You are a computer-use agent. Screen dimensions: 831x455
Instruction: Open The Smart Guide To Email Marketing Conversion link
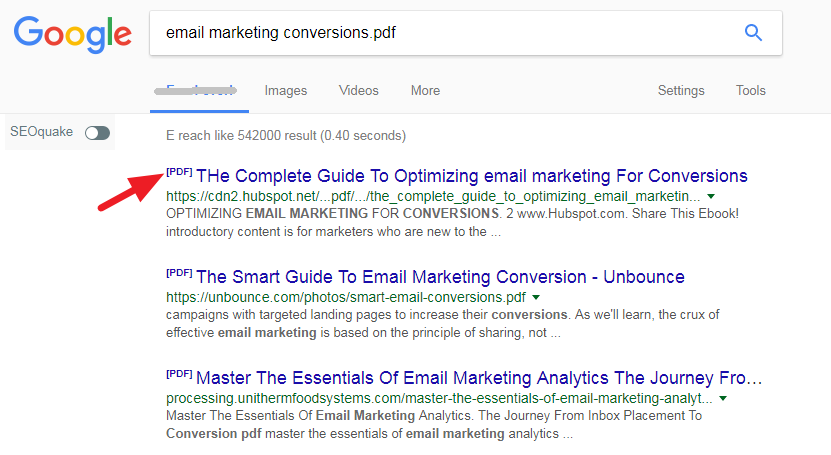point(440,277)
